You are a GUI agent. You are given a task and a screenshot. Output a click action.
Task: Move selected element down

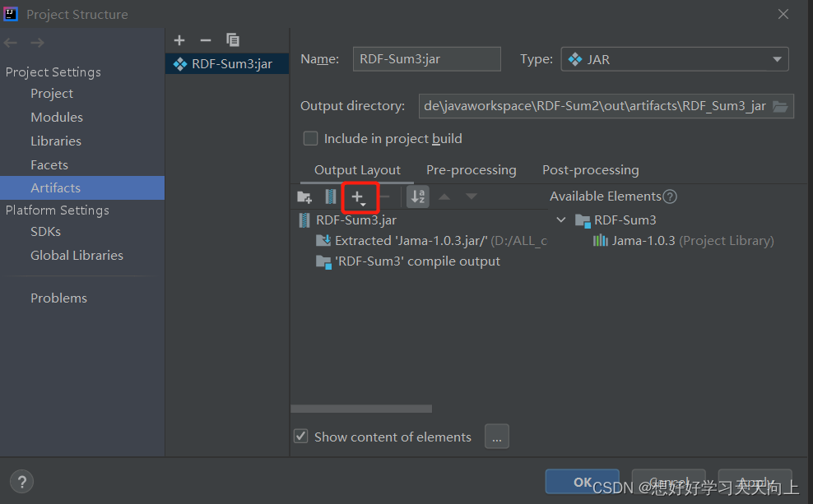click(472, 197)
